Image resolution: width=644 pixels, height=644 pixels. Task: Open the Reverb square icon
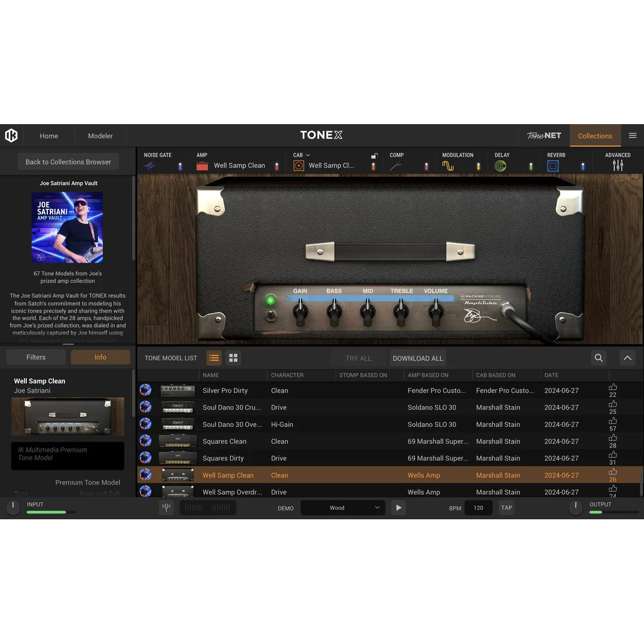[553, 166]
